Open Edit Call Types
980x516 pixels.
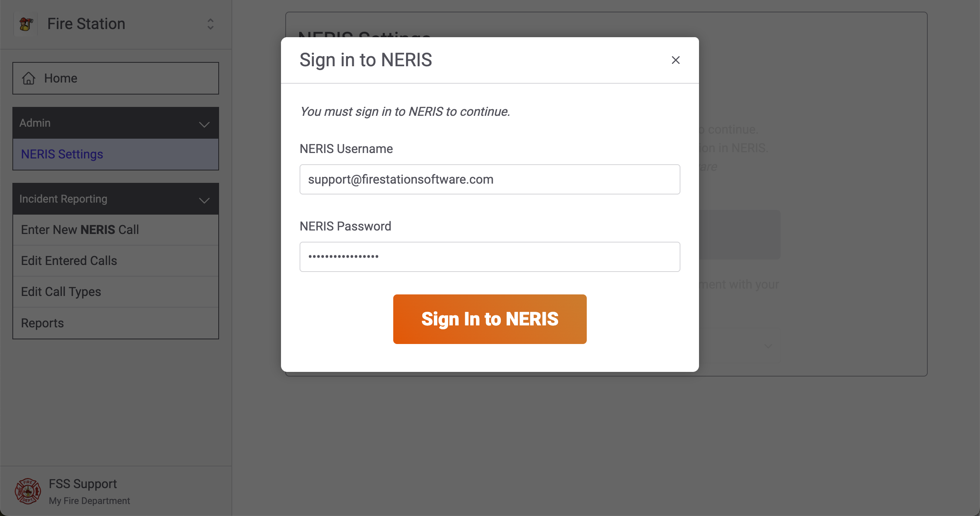61,292
